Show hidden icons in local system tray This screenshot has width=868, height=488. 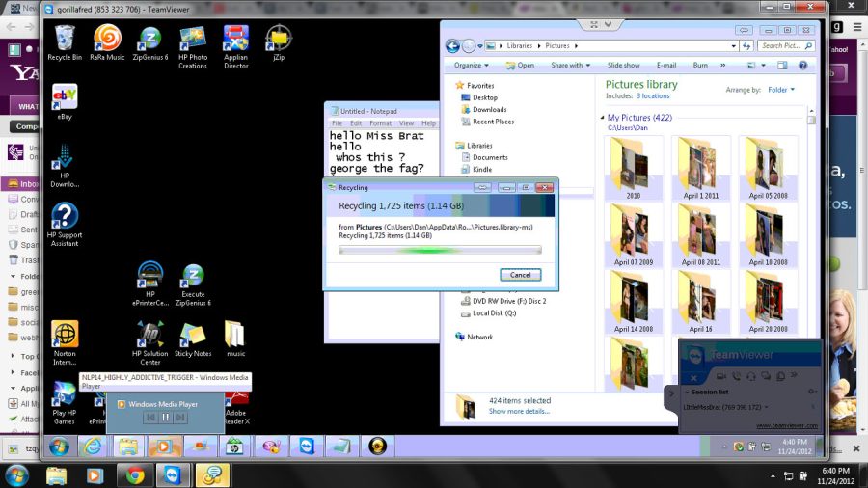(773, 475)
